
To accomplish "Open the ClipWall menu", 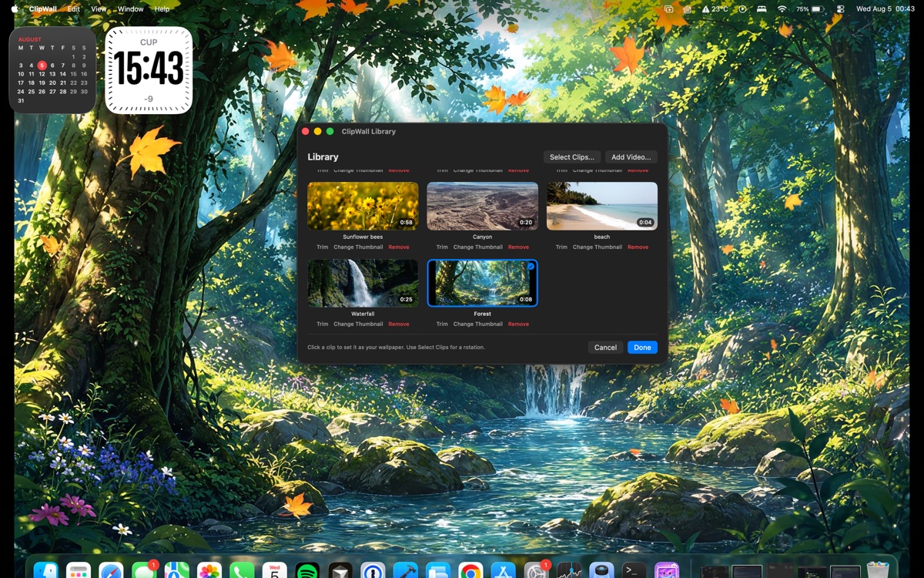I will point(42,9).
